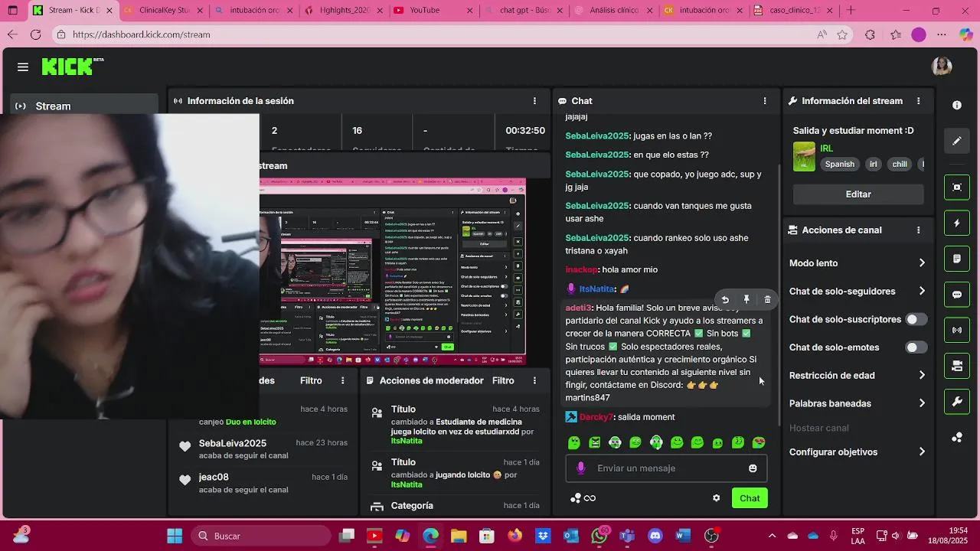Open channel actions options menu

918,230
